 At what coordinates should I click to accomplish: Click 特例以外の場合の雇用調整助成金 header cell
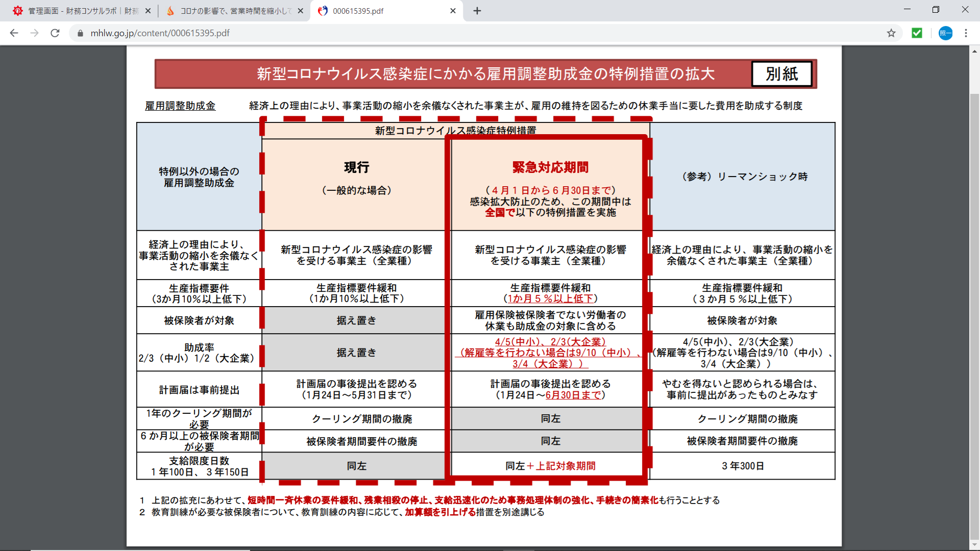click(x=199, y=177)
